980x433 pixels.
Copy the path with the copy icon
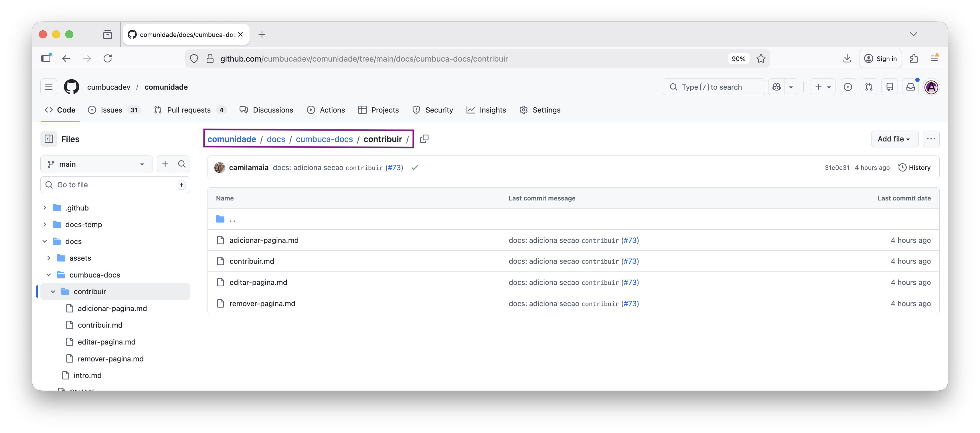(424, 139)
